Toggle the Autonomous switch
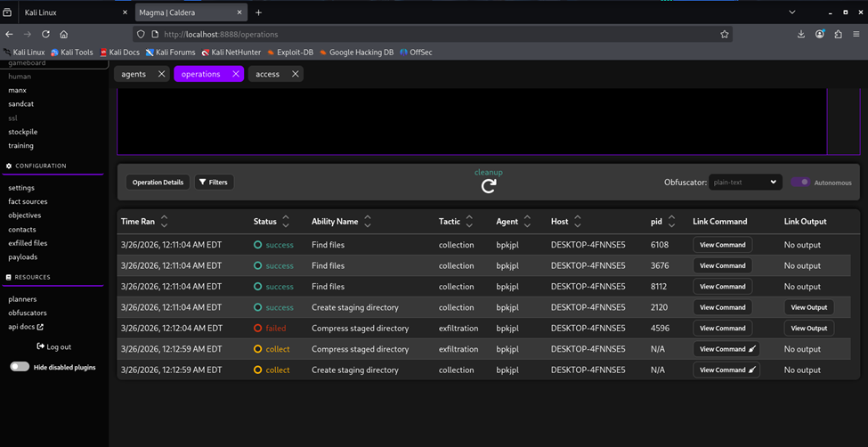 click(x=799, y=183)
